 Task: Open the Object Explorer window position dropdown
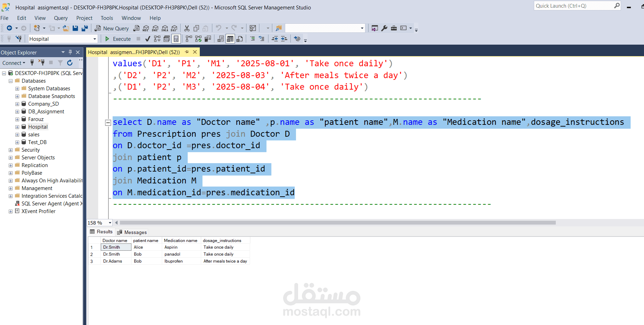click(63, 52)
